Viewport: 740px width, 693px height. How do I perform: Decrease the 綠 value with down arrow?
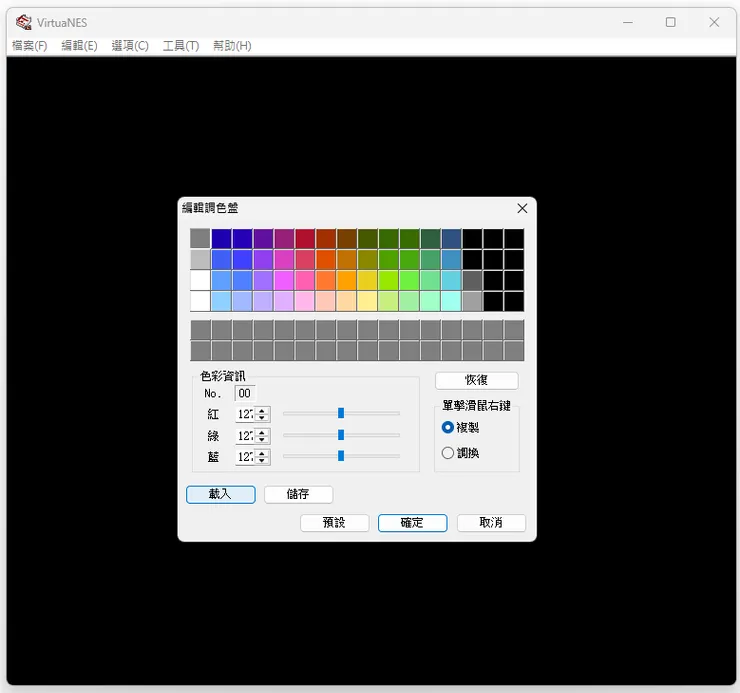pyautogui.click(x=262, y=439)
